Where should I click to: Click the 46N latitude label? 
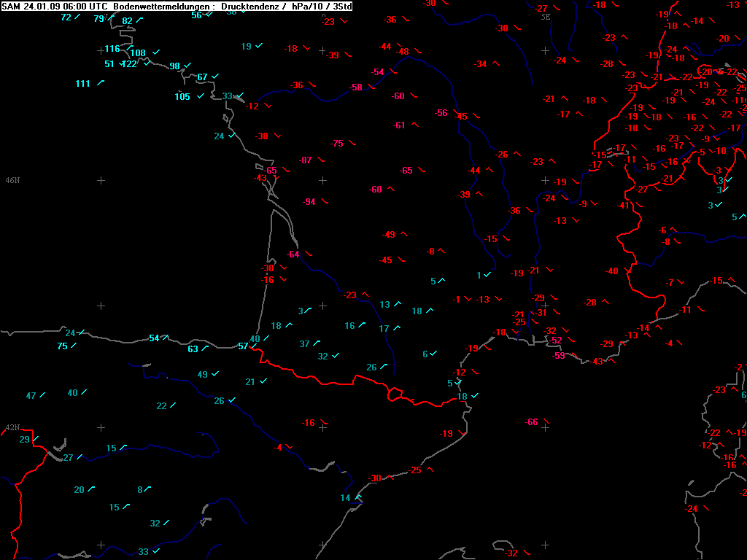[12, 180]
